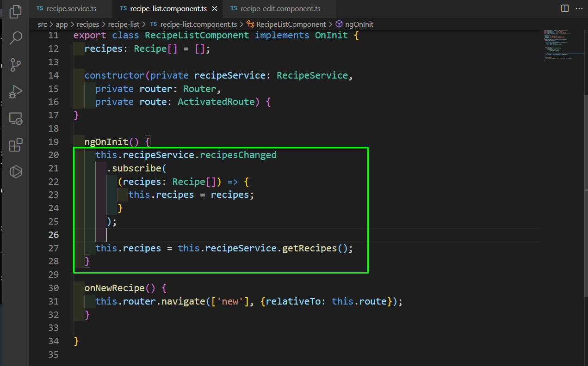The image size is (588, 366).
Task: Click the recipe-list.component.ts breadcrumb file
Action: pyautogui.click(x=193, y=24)
